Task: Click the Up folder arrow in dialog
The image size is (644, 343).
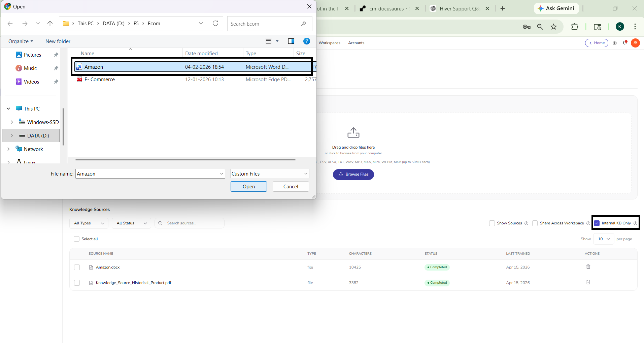Action: 50,24
